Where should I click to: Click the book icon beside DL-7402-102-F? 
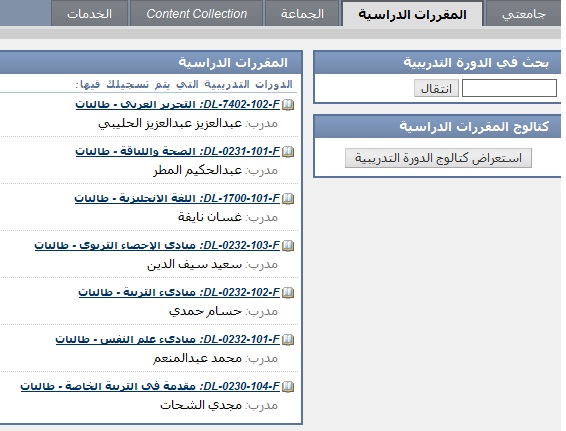tap(288, 105)
